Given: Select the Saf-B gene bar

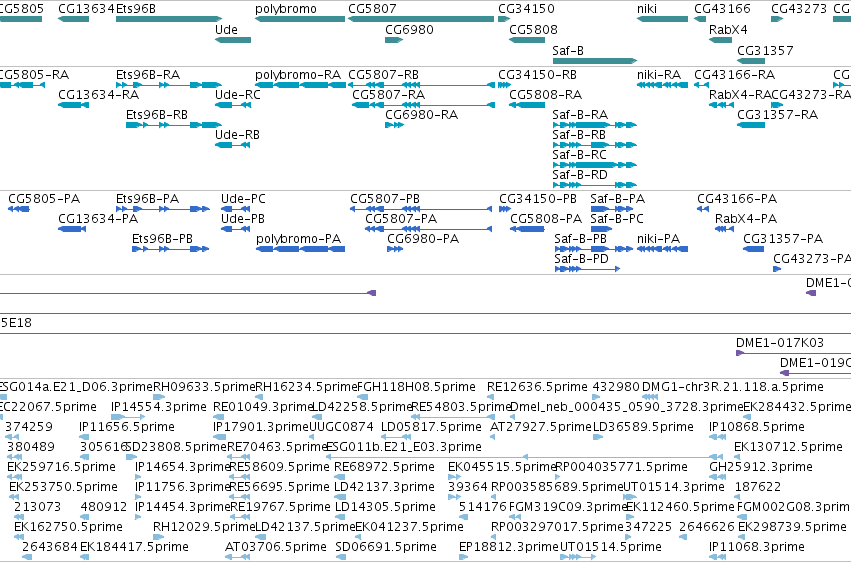Looking at the screenshot, I should [x=594, y=61].
